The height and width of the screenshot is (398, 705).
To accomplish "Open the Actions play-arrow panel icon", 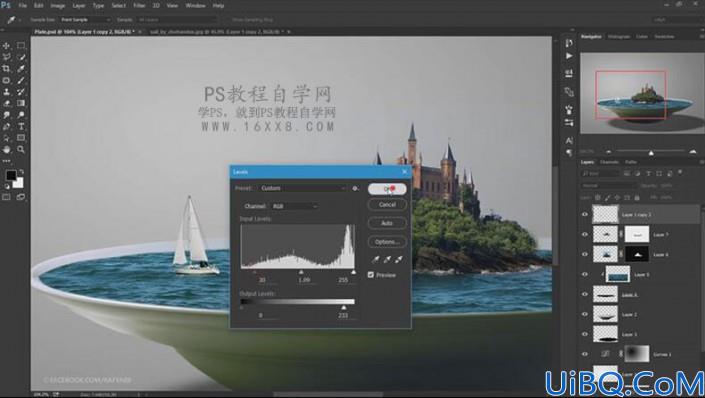I will pyautogui.click(x=569, y=56).
